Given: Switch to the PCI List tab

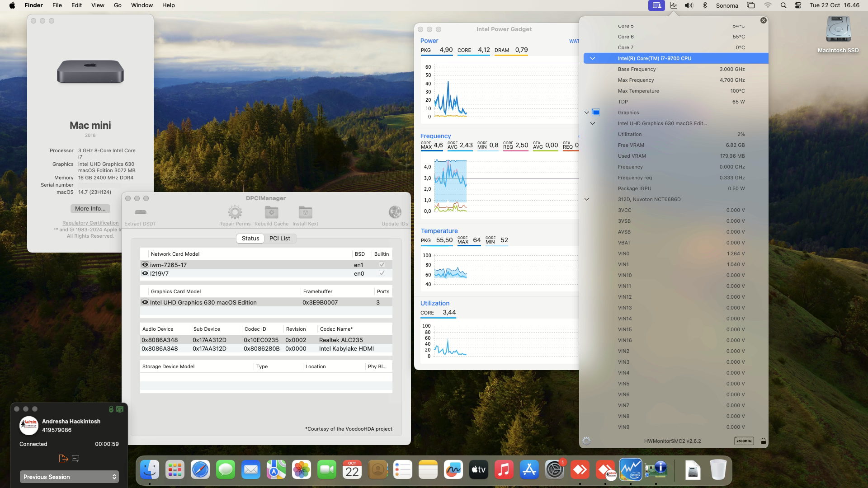Looking at the screenshot, I should 279,238.
